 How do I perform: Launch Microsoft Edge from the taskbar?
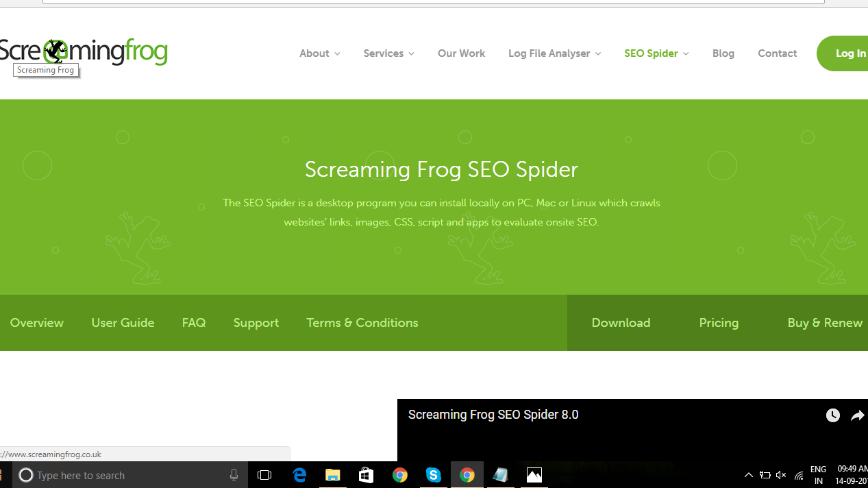pyautogui.click(x=299, y=475)
